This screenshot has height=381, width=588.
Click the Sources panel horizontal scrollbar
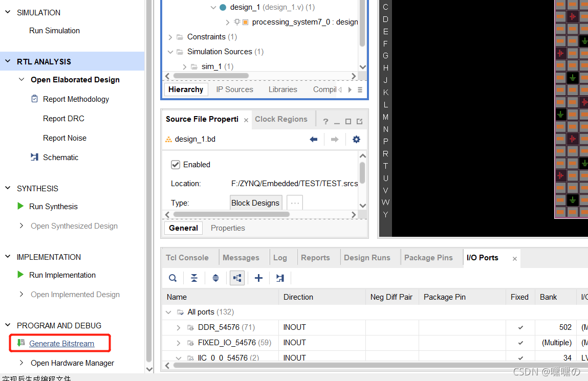(x=211, y=76)
